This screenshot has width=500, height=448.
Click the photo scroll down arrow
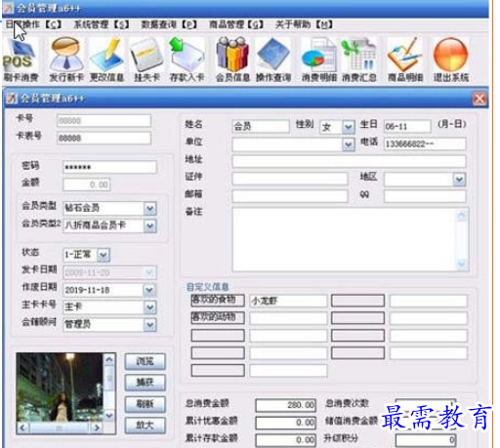pyautogui.click(x=109, y=416)
